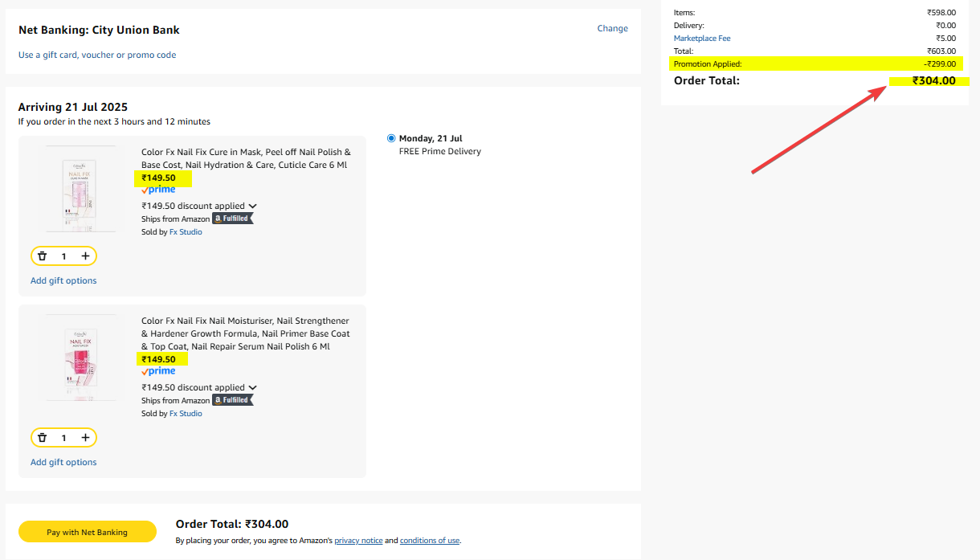The height and width of the screenshot is (560, 980).
Task: Add gift options for Cure in Mask item
Action: pyautogui.click(x=63, y=281)
